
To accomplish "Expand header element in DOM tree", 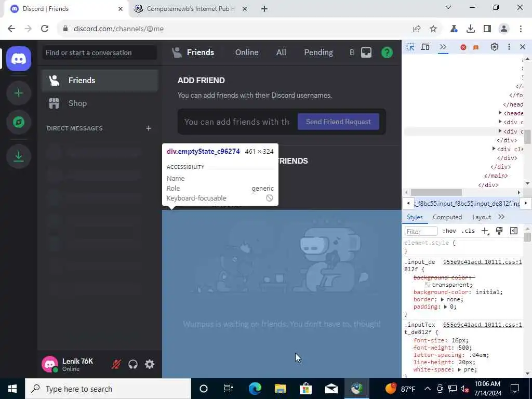I will tap(500, 113).
